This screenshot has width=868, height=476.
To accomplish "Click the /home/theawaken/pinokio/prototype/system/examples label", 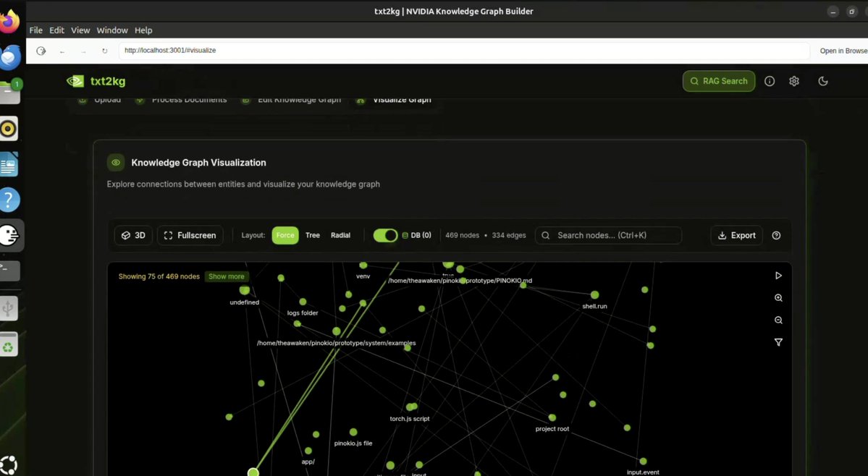I will point(336,343).
